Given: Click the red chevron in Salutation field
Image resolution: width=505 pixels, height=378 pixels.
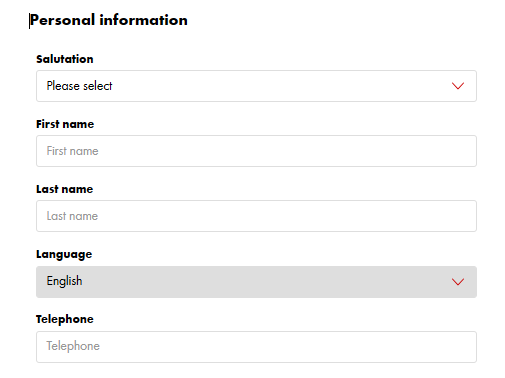Looking at the screenshot, I should [458, 86].
